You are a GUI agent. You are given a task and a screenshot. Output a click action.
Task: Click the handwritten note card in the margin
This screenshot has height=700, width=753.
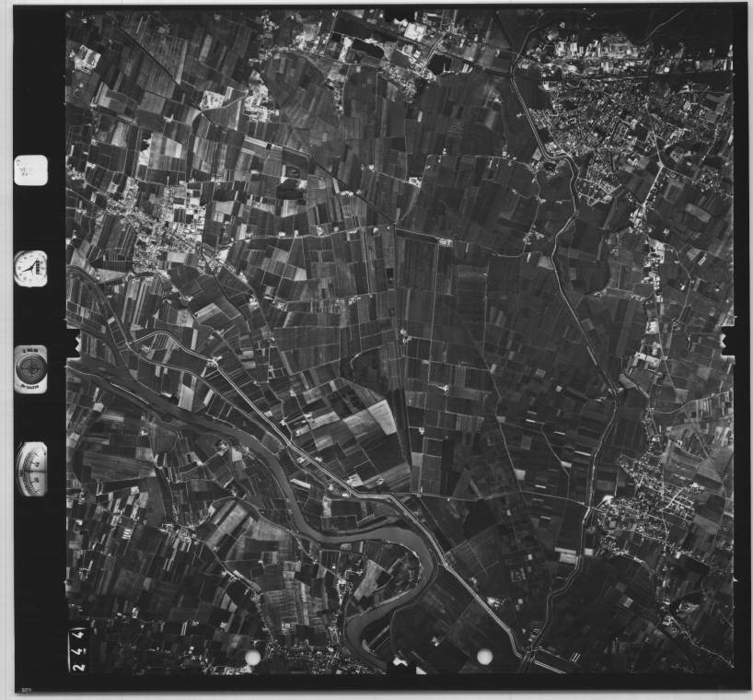pyautogui.click(x=31, y=170)
